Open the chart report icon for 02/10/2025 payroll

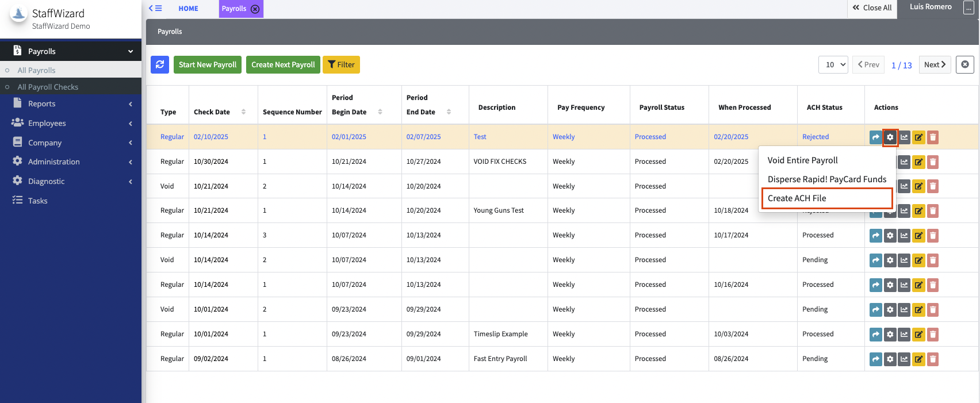[x=905, y=137]
